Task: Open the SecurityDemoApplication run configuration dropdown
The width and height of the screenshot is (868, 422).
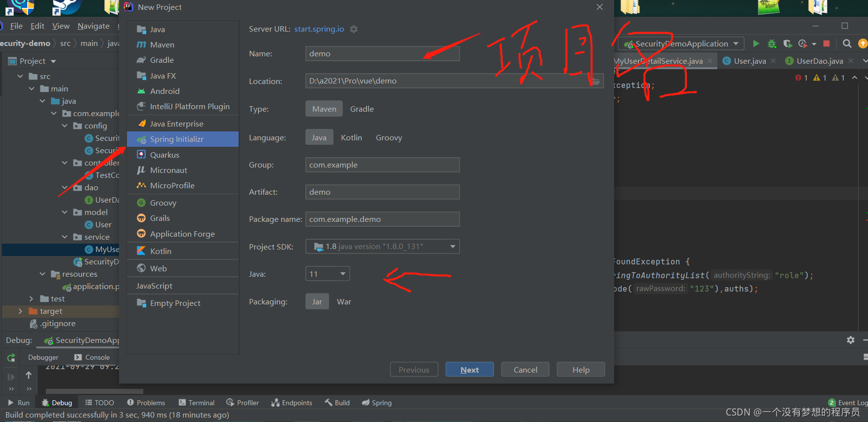Action: tap(681, 43)
